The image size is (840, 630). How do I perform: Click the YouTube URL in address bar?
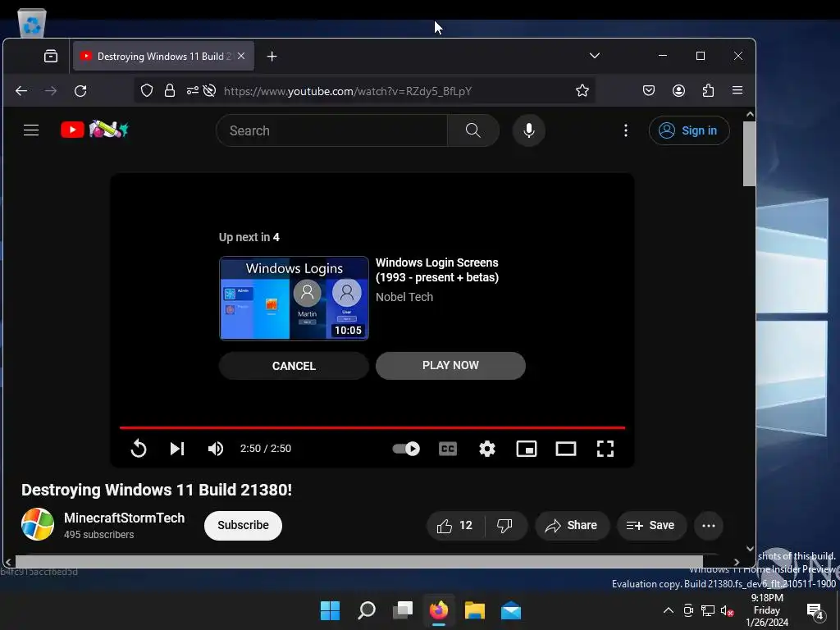tap(348, 91)
